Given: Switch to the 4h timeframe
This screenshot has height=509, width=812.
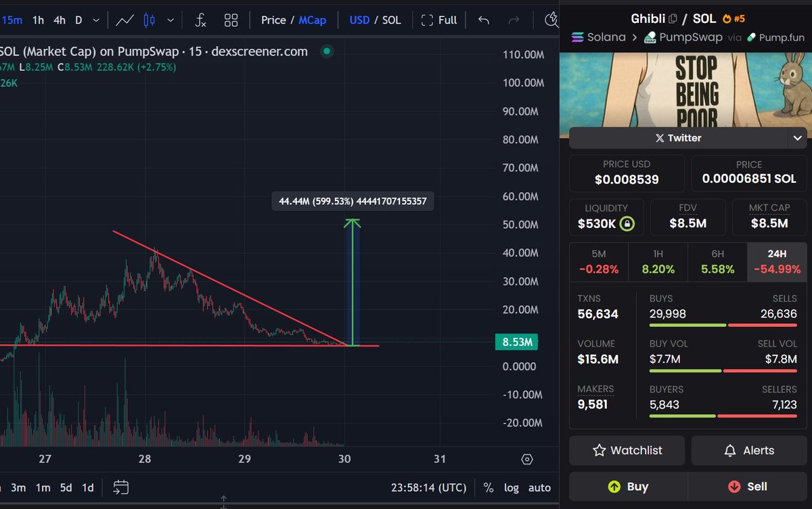Looking at the screenshot, I should point(60,20).
